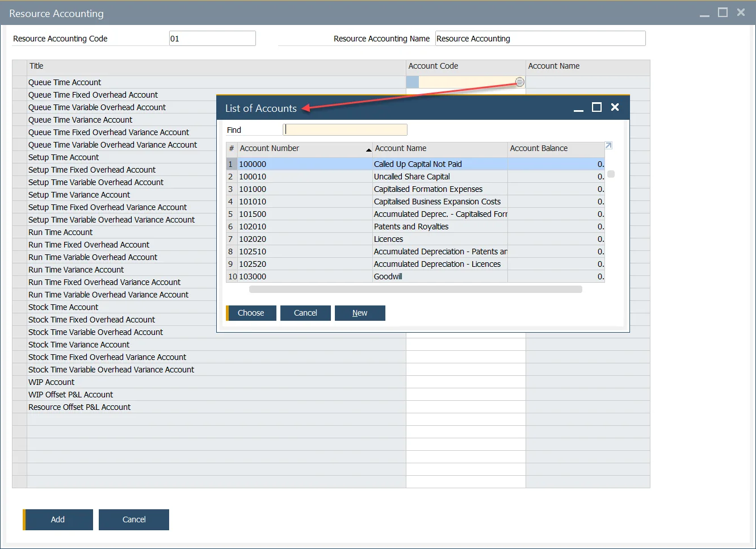Create an account using the New button
This screenshot has height=549, width=756.
click(x=360, y=313)
